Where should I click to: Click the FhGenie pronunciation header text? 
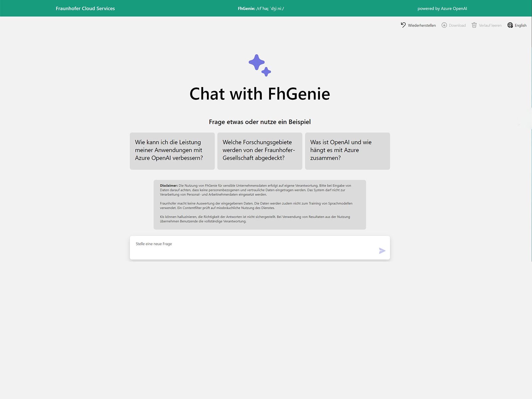261,9
